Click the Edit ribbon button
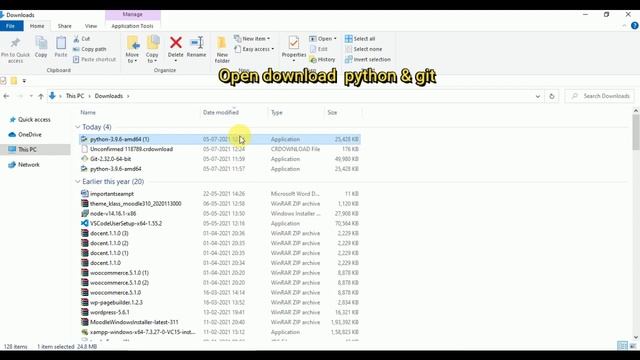The image size is (640, 360). click(x=318, y=49)
